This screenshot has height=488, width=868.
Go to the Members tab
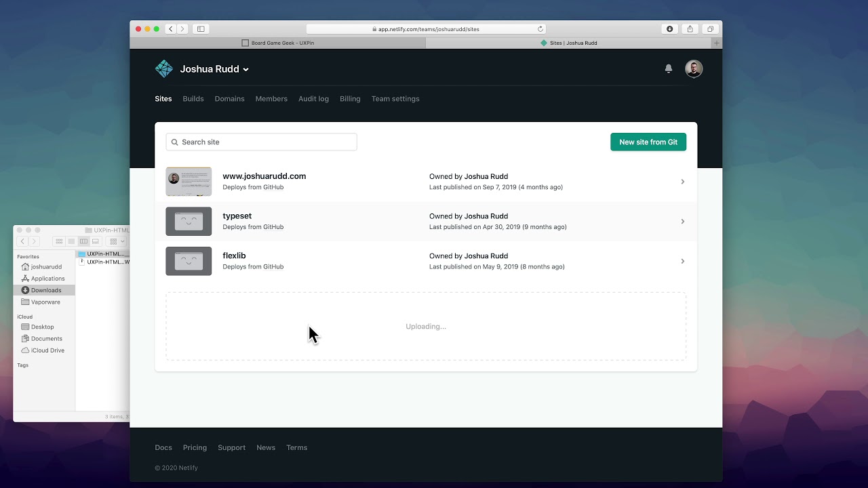pyautogui.click(x=271, y=99)
